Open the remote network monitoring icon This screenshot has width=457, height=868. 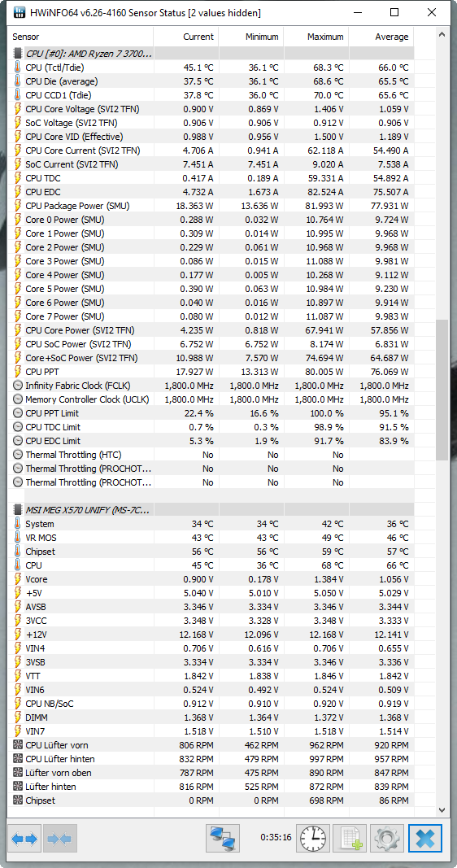(223, 839)
